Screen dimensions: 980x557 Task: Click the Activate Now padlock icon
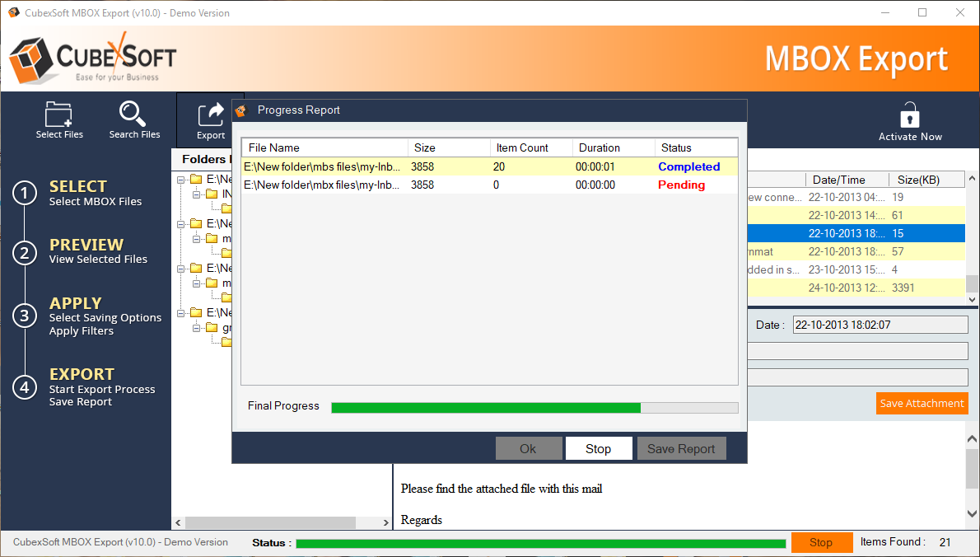pyautogui.click(x=909, y=115)
